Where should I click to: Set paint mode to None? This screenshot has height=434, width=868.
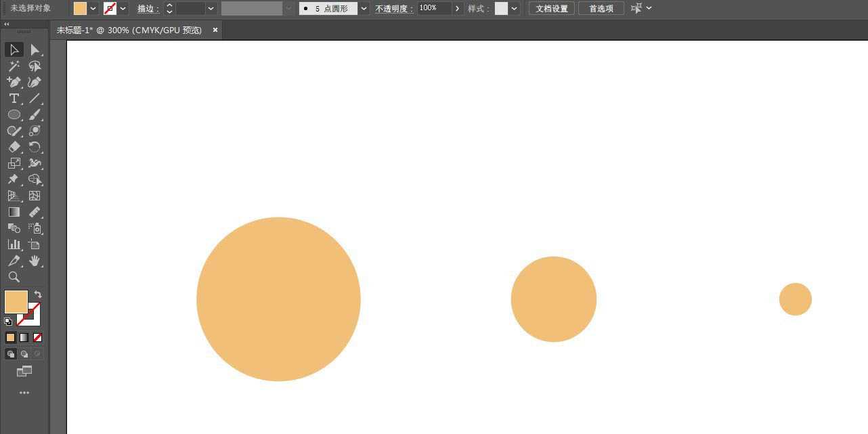coord(38,337)
